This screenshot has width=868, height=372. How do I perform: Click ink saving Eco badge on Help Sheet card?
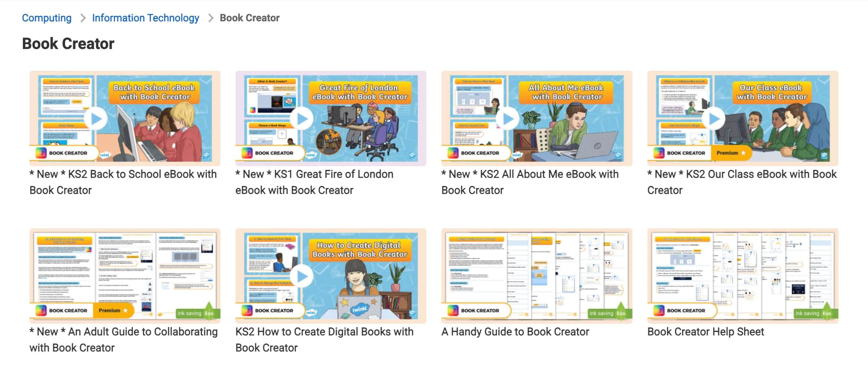pyautogui.click(x=816, y=313)
